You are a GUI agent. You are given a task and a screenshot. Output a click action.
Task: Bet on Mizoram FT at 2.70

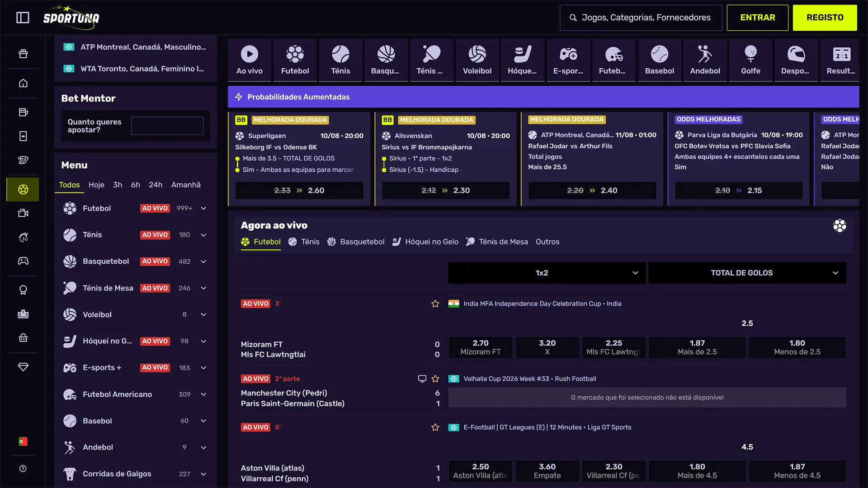pyautogui.click(x=481, y=347)
